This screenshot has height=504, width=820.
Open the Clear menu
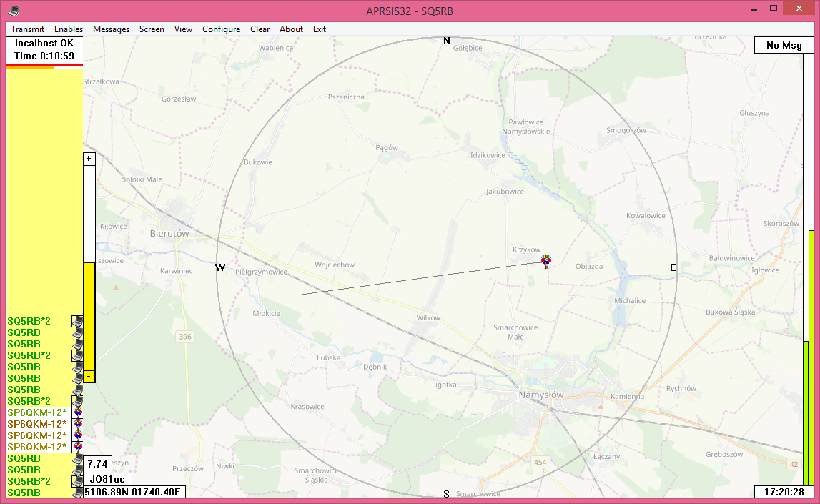click(260, 29)
